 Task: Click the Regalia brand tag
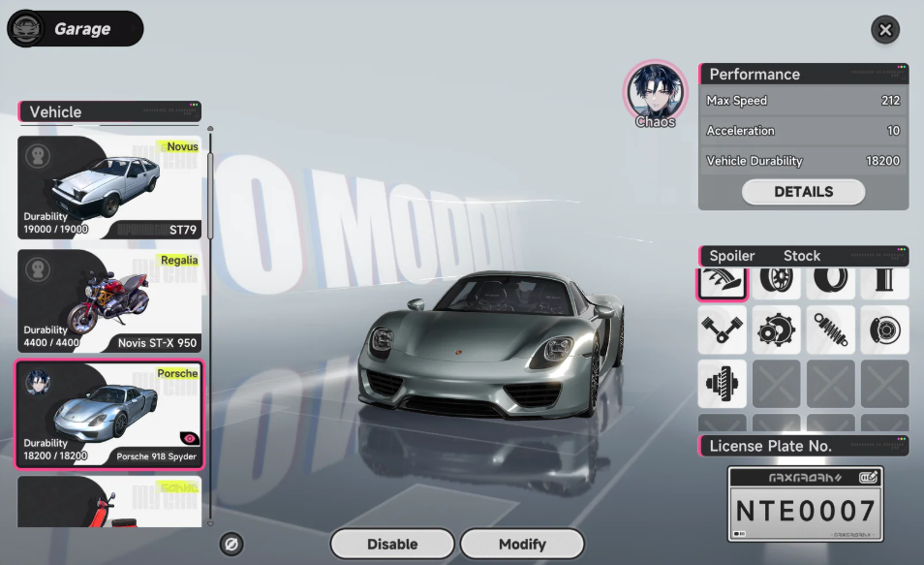coord(179,260)
